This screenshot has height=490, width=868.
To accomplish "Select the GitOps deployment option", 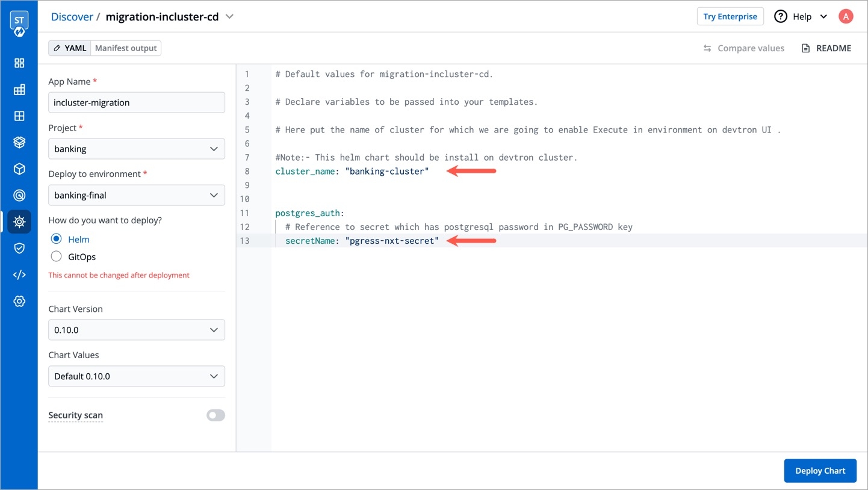I will coord(57,256).
